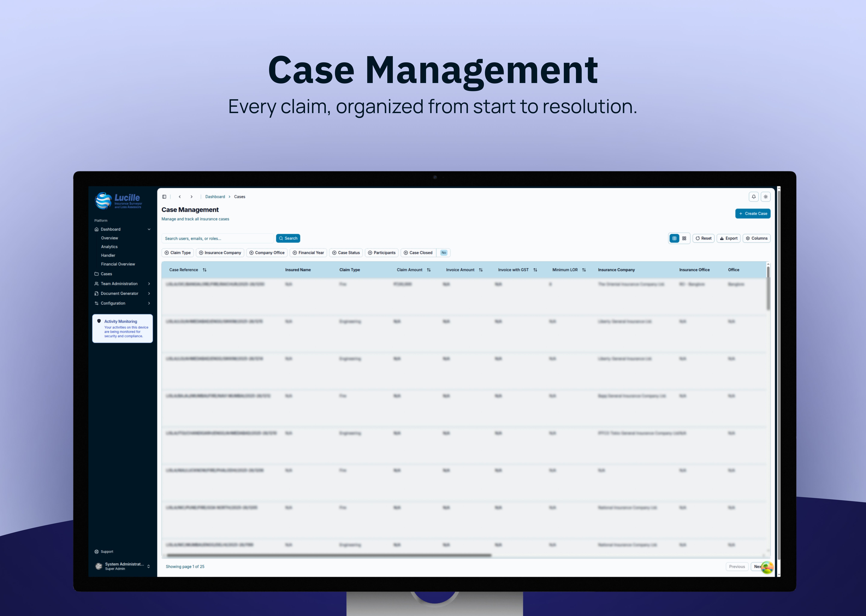Click the Document Generator icon
The height and width of the screenshot is (616, 866).
point(96,294)
